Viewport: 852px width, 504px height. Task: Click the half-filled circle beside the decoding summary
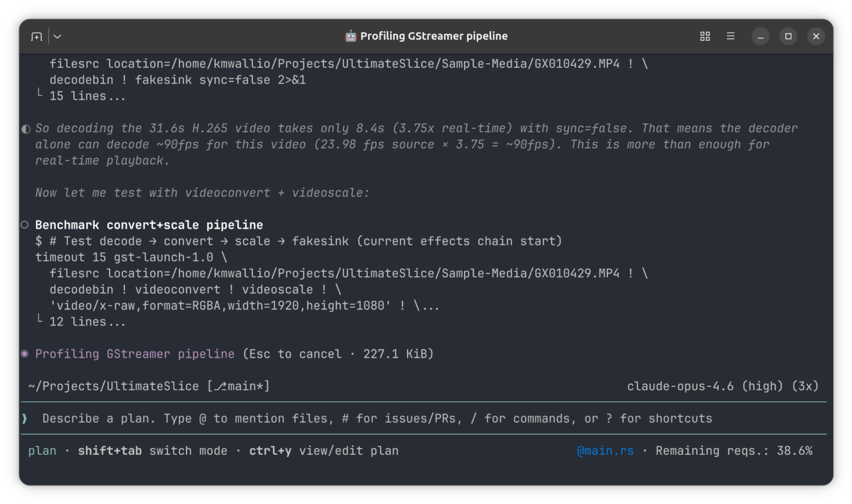tap(26, 129)
